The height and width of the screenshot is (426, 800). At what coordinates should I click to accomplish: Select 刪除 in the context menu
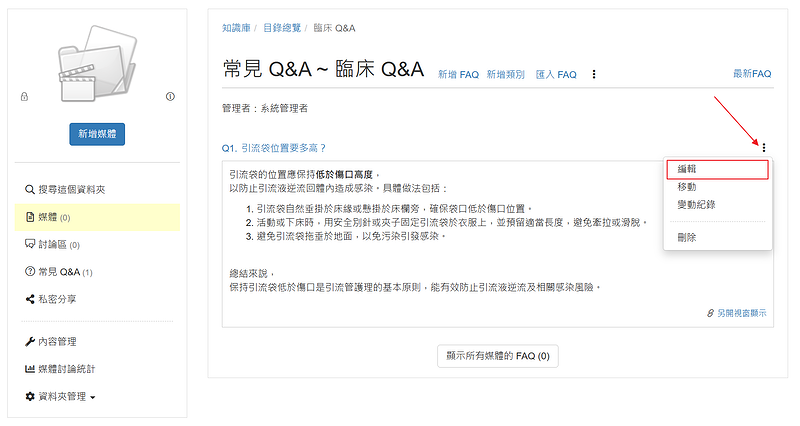pos(687,237)
